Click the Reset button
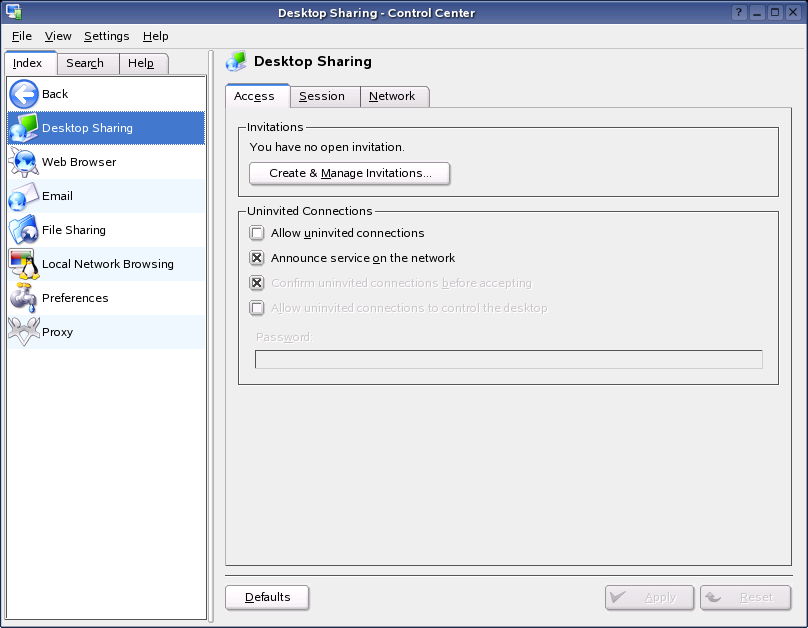This screenshot has width=808, height=628. coord(745,597)
